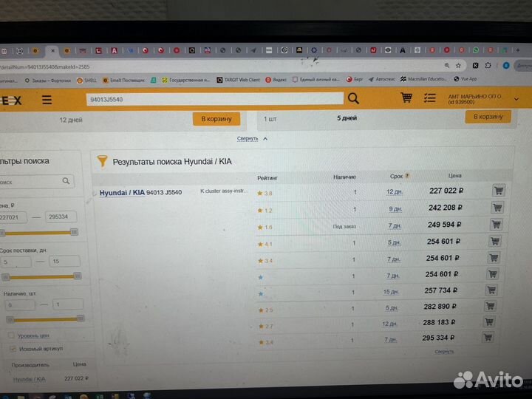This screenshot has width=532, height=399.
Task: Close the active browser tab
Action: click(x=52, y=51)
